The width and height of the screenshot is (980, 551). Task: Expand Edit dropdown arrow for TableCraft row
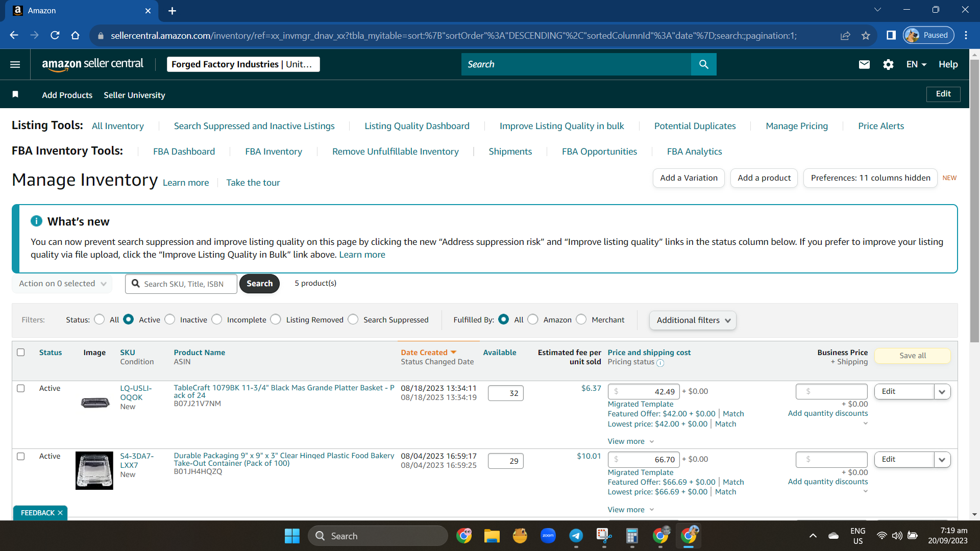click(x=942, y=392)
